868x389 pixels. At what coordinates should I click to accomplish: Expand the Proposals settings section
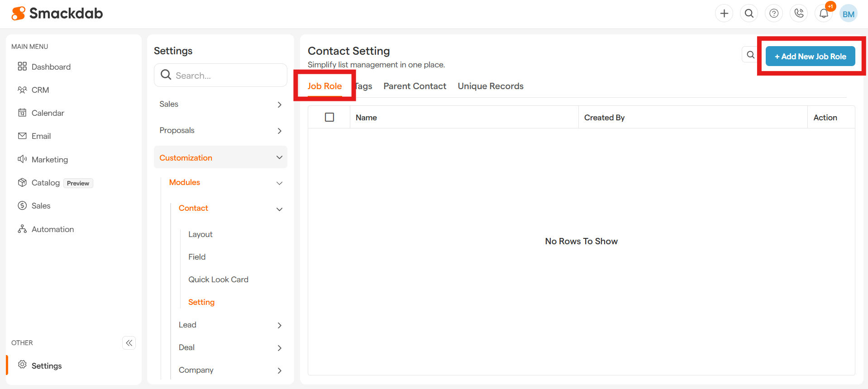coord(220,131)
